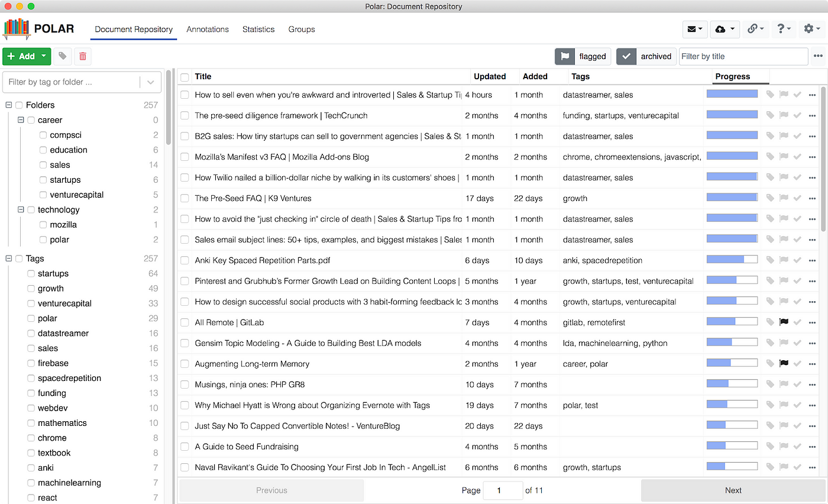Click the red trash delete icon
828x504 pixels.
coord(83,56)
